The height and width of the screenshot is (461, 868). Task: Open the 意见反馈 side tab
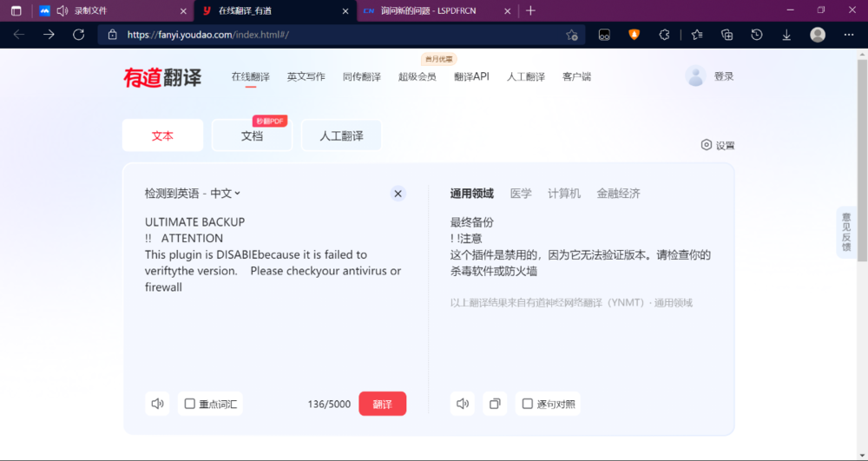(x=846, y=233)
